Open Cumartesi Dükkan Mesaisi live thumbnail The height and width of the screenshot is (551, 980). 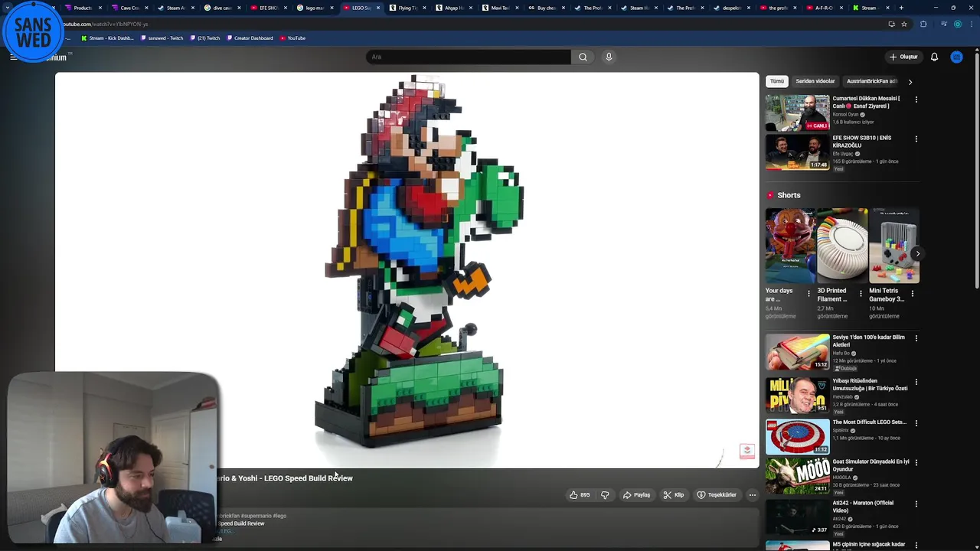click(x=797, y=112)
